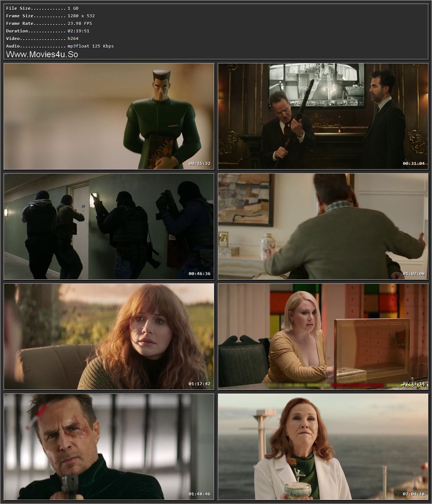Click the 01:17:42 timestamp
This screenshot has height=504, width=432.
[199, 384]
